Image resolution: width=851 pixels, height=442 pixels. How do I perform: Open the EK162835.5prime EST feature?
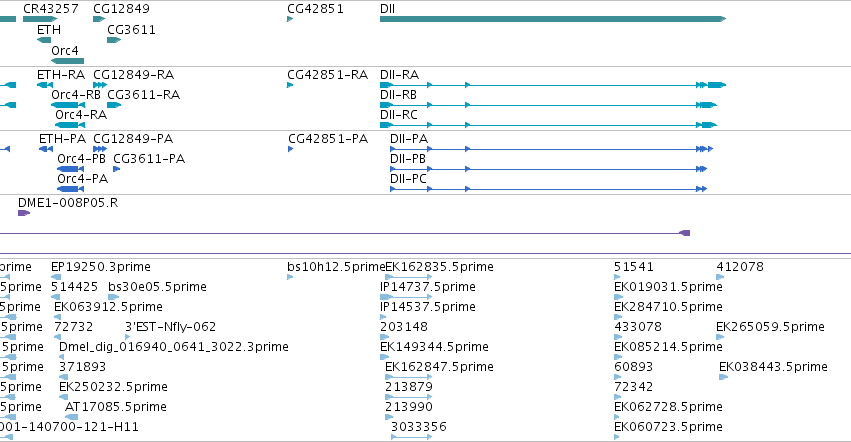coord(409,277)
